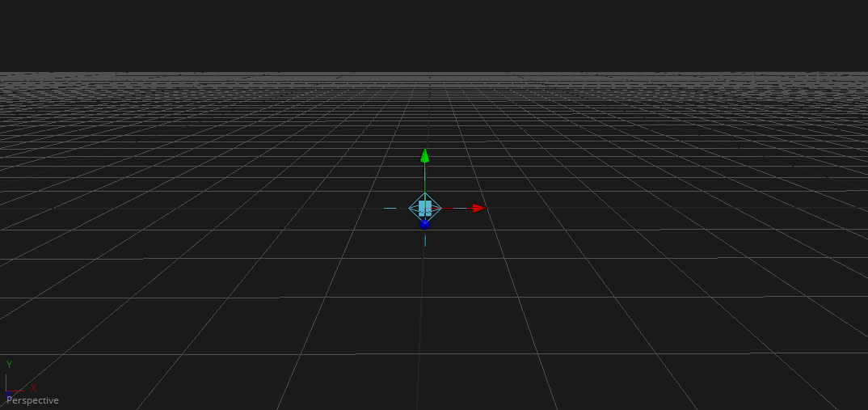Image resolution: width=868 pixels, height=410 pixels.
Task: Click the blue Z-axis gizmo handle
Action: [424, 224]
